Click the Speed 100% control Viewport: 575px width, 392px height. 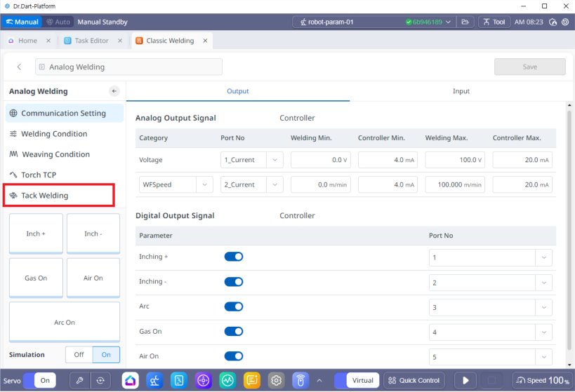point(542,380)
